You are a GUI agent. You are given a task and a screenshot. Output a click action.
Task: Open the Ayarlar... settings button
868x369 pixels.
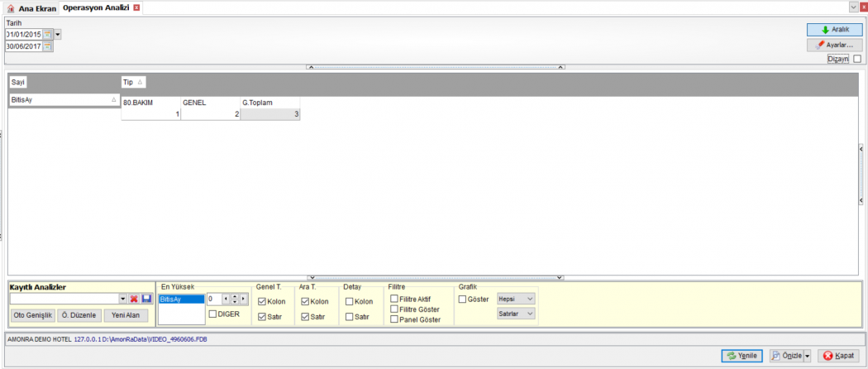[834, 45]
